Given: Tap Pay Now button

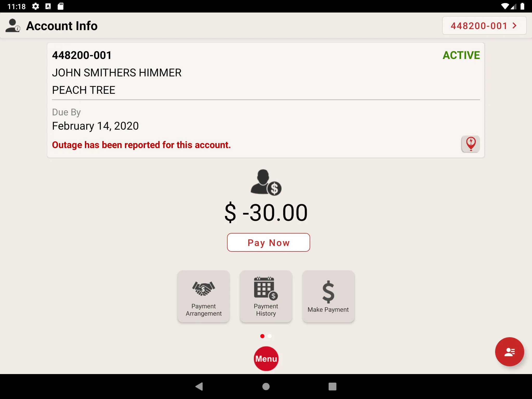Looking at the screenshot, I should [x=269, y=242].
